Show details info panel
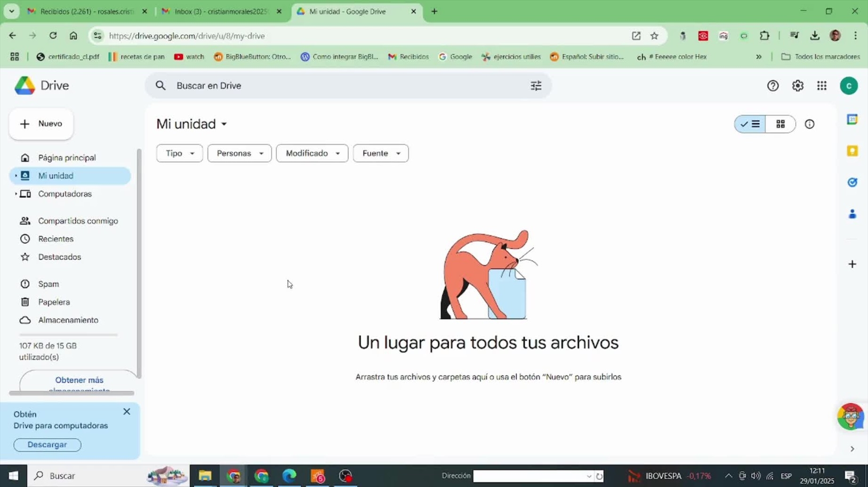 tap(810, 124)
